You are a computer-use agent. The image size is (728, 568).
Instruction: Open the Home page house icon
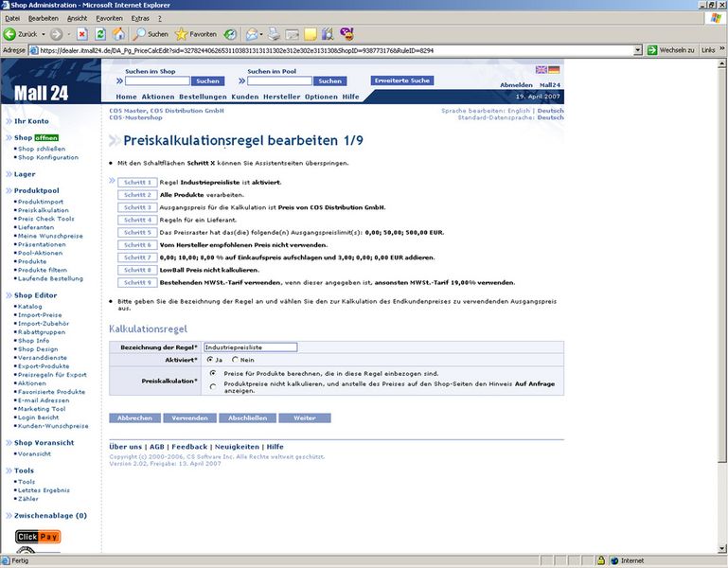tap(119, 33)
